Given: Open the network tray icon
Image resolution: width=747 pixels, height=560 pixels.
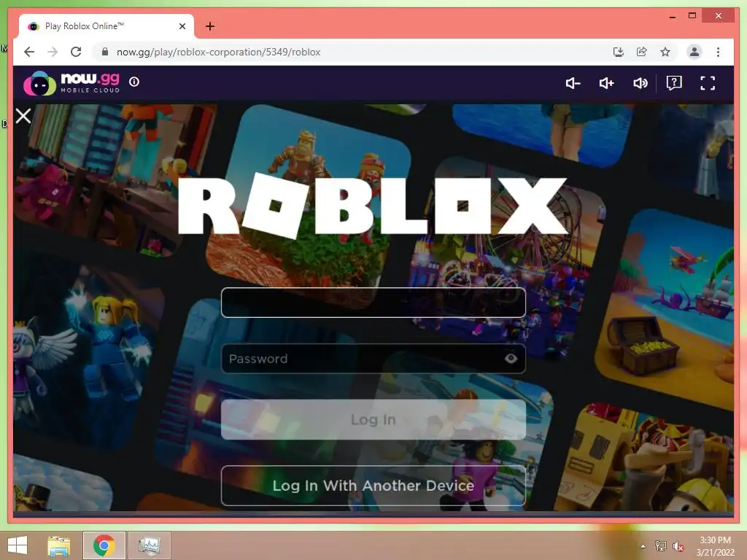Looking at the screenshot, I should (661, 546).
